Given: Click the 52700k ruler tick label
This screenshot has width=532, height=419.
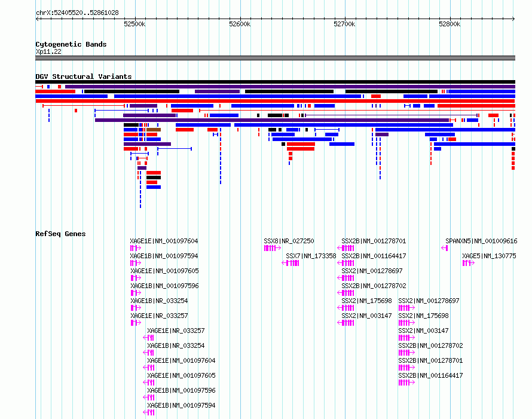Looking at the screenshot, I should click(344, 24).
